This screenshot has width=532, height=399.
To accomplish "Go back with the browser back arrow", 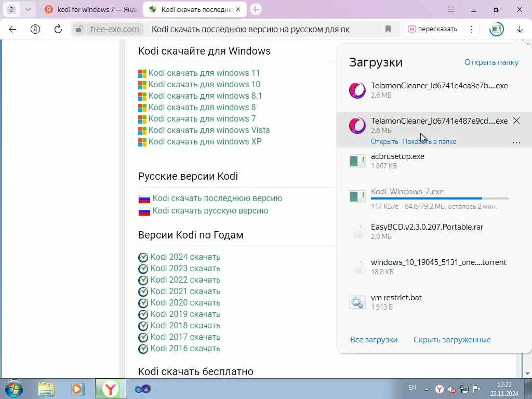I will tap(12, 29).
